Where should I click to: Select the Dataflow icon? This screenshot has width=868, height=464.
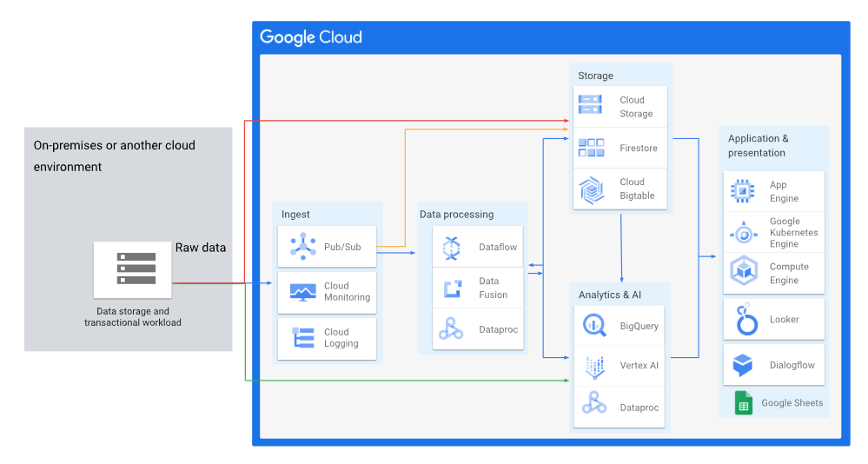click(x=451, y=248)
